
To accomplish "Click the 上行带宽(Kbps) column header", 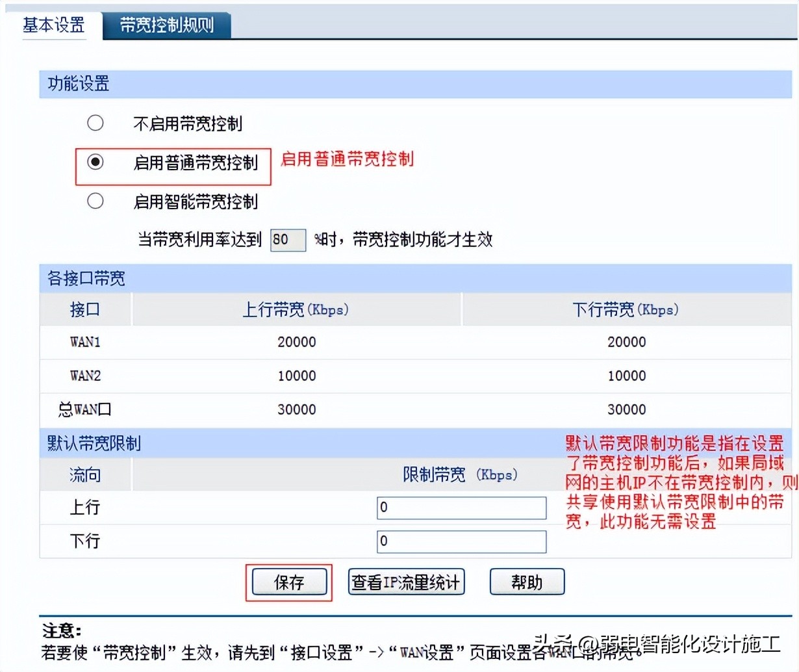I will (296, 309).
